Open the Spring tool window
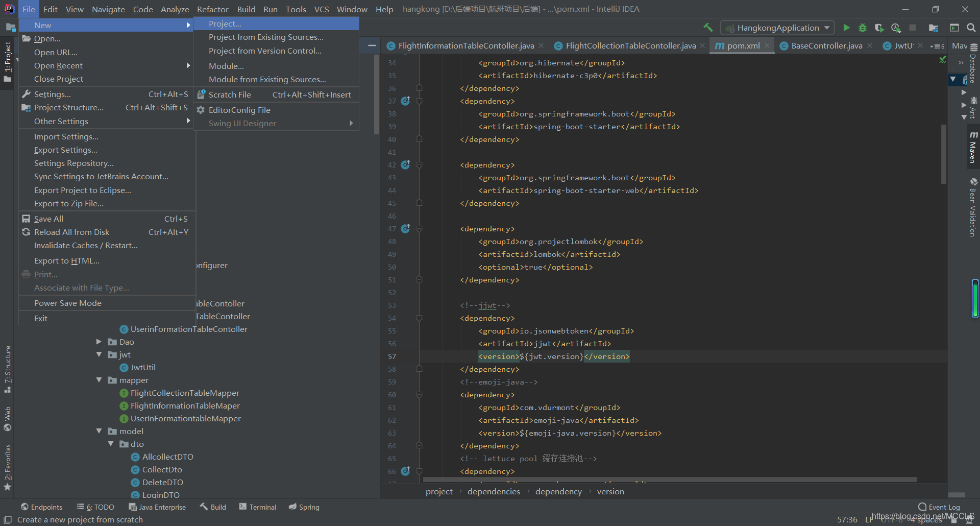The height and width of the screenshot is (526, 980). coord(304,507)
